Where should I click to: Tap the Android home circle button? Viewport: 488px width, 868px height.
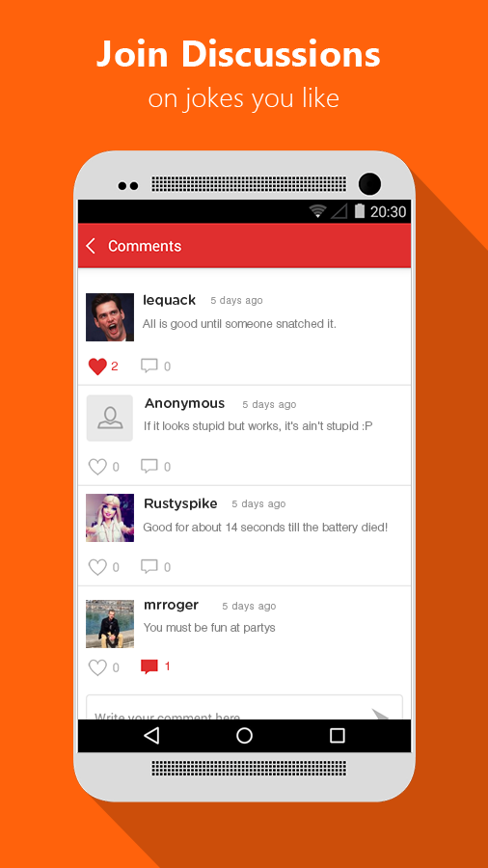[x=244, y=735]
